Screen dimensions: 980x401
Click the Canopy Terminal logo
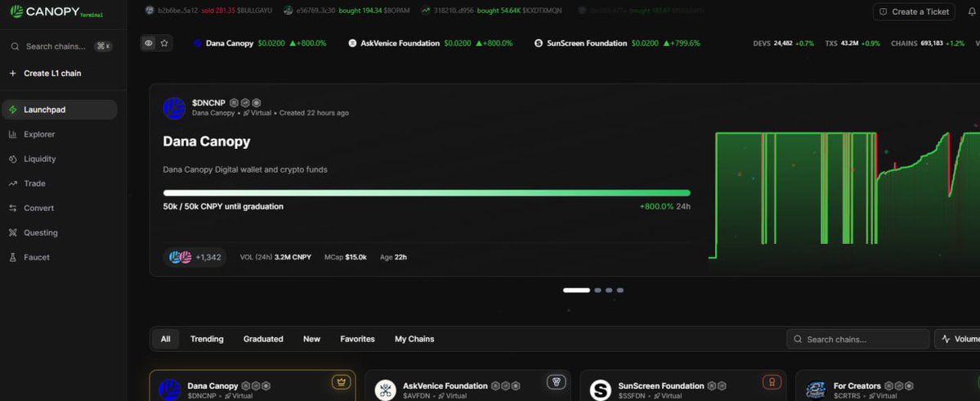(56, 11)
